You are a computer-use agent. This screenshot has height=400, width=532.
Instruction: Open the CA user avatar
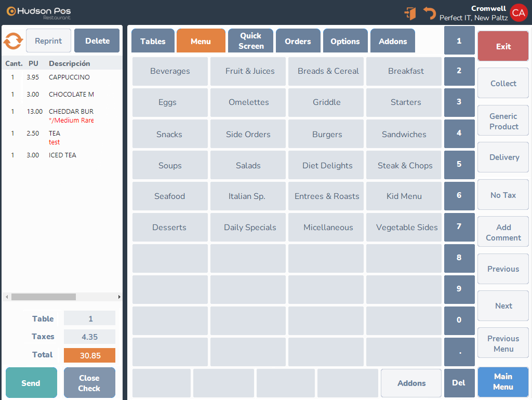click(518, 13)
